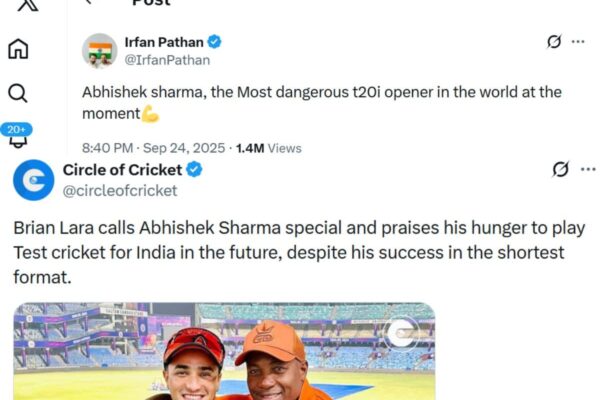Viewport: 600px width, 400px height.
Task: Open the more options menu on Irfan Pathan's post
Action: tap(578, 41)
